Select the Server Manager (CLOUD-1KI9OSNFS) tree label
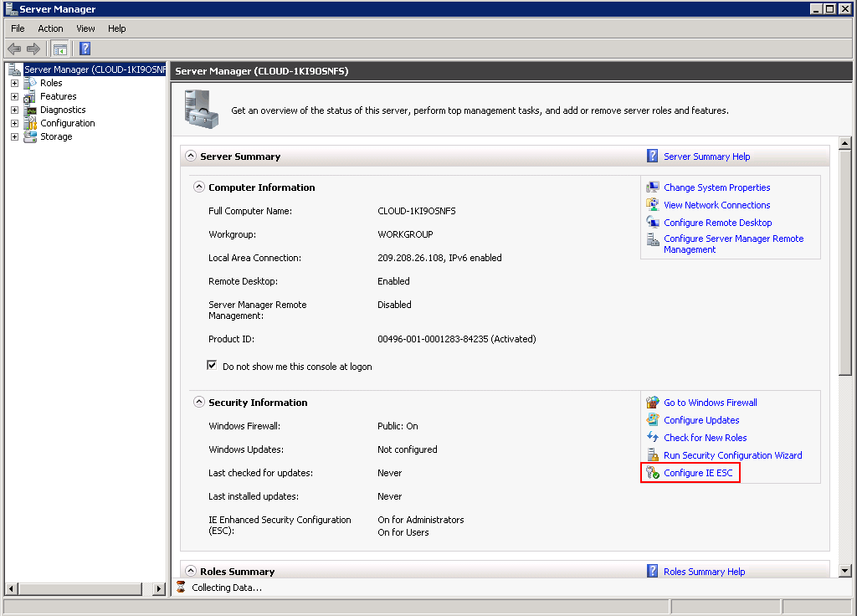 pyautogui.click(x=95, y=69)
